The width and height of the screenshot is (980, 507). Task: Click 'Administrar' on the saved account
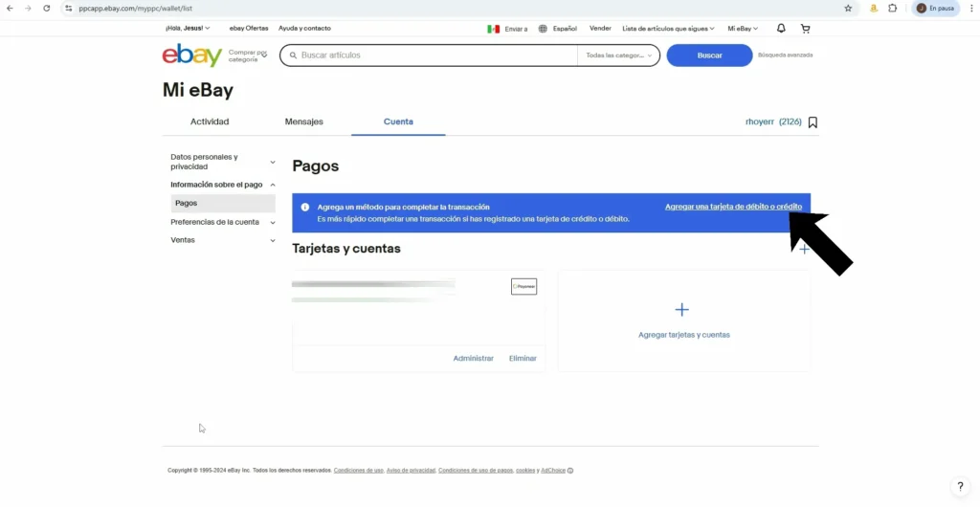coord(473,359)
